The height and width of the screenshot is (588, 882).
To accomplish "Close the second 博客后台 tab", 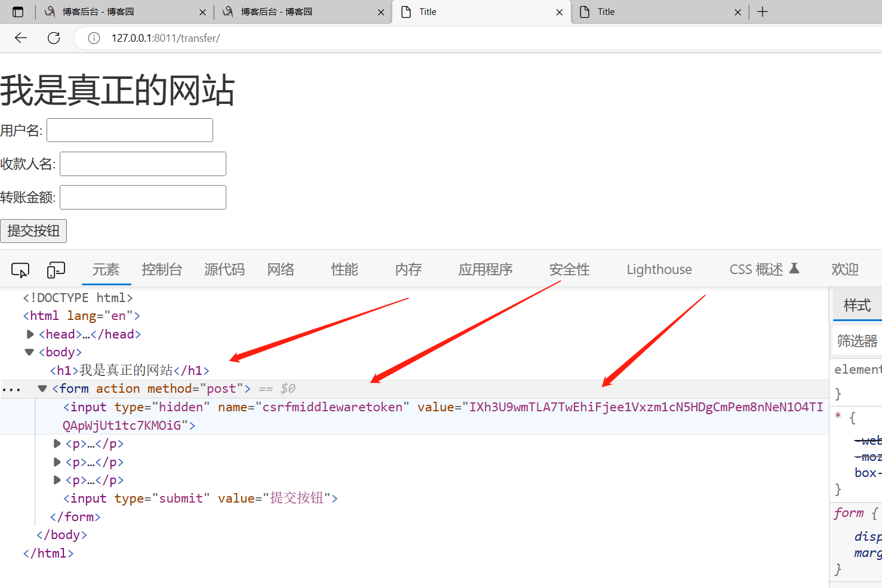I will (x=381, y=12).
